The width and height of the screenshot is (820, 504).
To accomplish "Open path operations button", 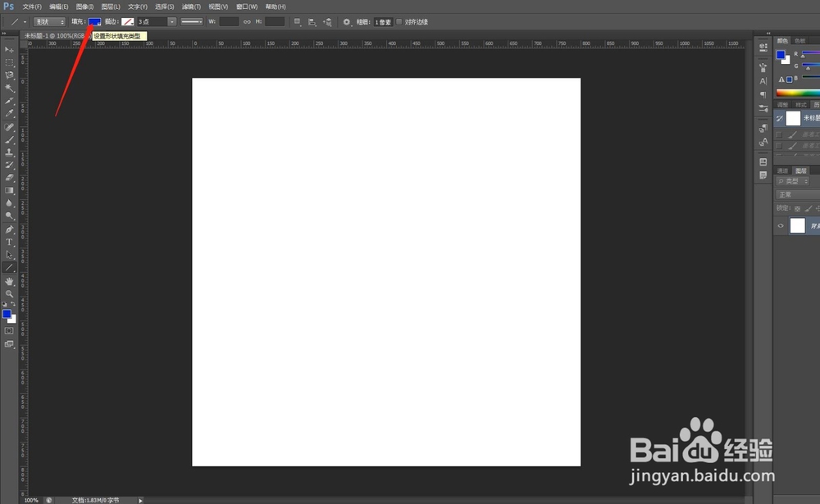I will tap(298, 22).
